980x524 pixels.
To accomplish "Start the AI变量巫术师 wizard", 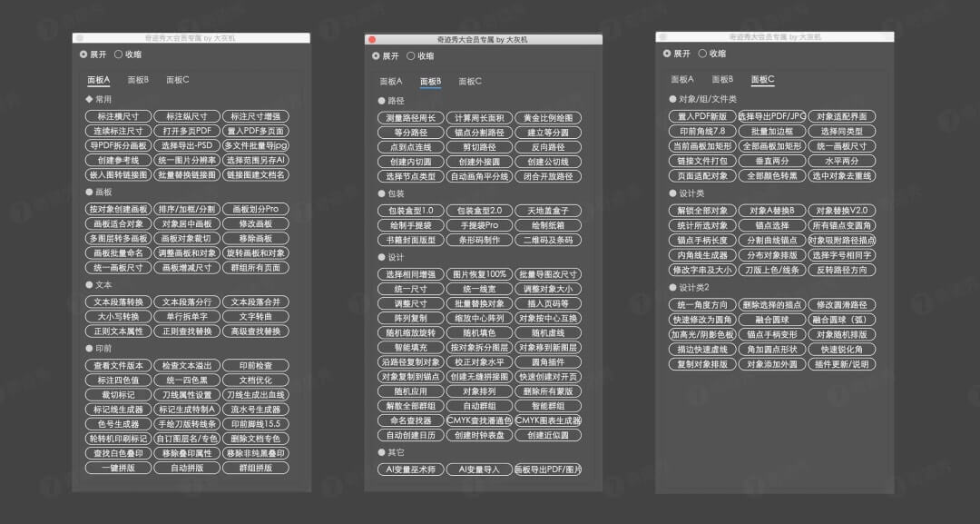I will point(410,470).
